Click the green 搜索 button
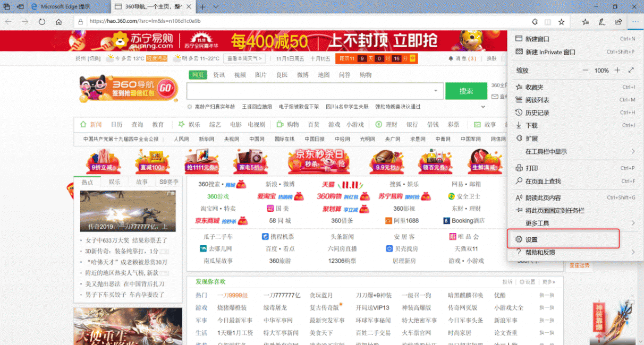Screen dimensions: 644x345 coord(466,91)
